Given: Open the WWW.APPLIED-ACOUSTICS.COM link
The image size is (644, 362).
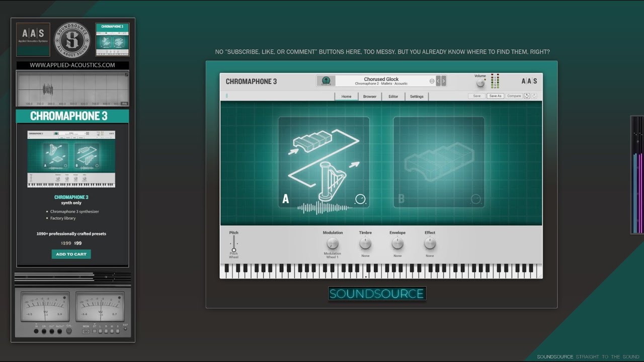Looking at the screenshot, I should (x=72, y=65).
